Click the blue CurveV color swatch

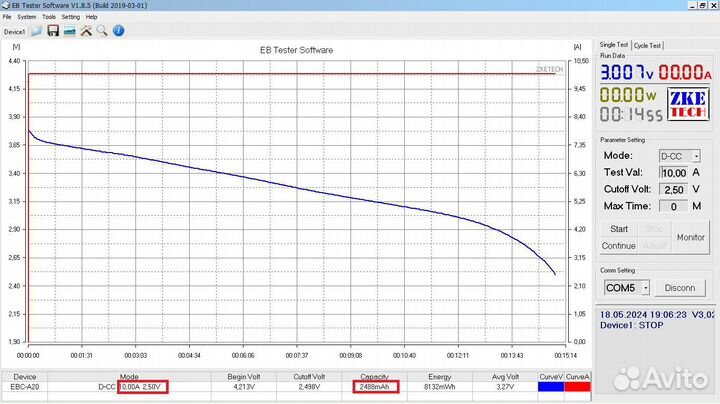click(550, 386)
